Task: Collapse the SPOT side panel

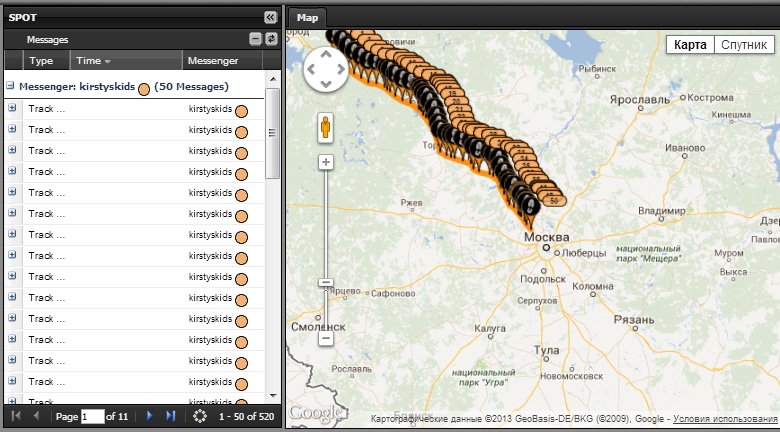Action: 269,17
